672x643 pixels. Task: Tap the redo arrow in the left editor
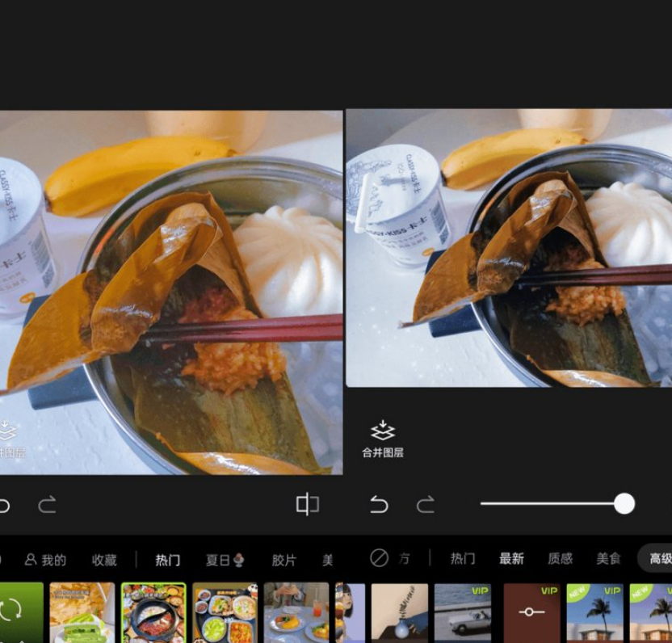47,505
